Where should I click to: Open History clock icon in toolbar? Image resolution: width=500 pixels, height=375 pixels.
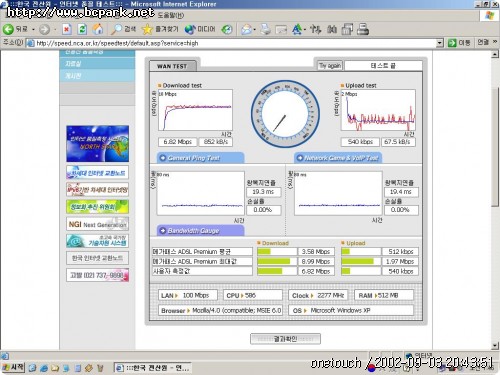(227, 30)
